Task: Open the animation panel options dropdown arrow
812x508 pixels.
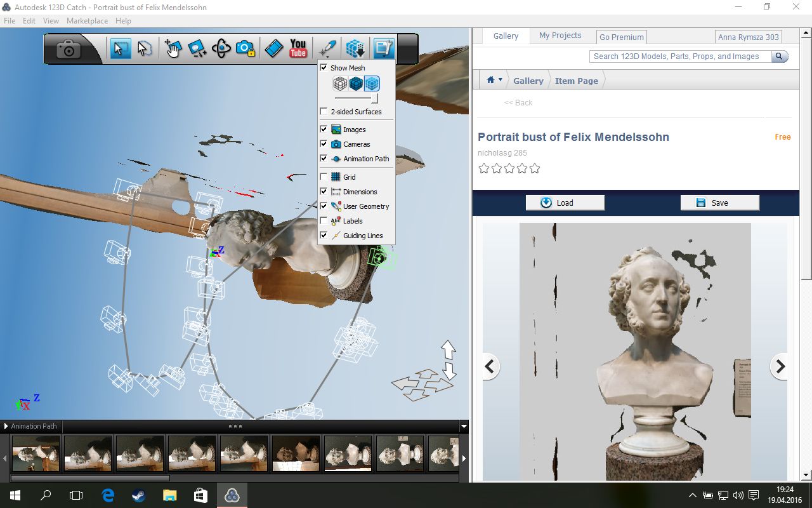Action: (x=464, y=426)
